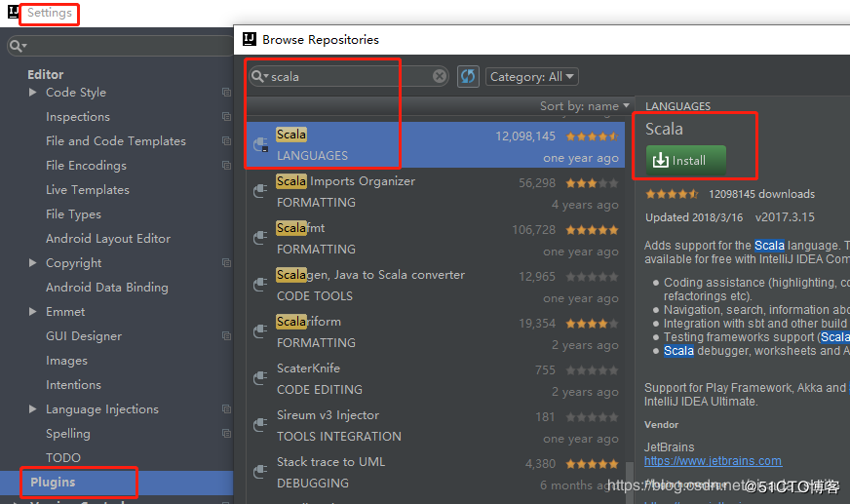Expand the Code Style tree node

pos(32,93)
